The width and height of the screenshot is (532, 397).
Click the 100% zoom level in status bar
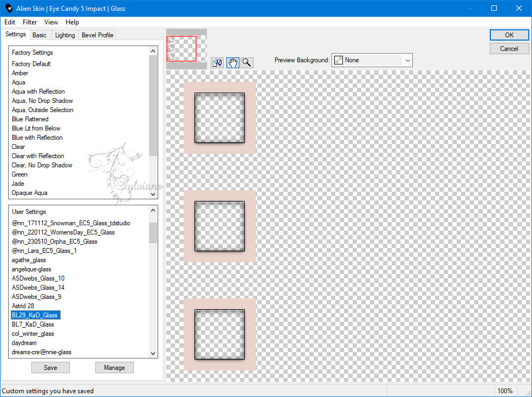[505, 391]
